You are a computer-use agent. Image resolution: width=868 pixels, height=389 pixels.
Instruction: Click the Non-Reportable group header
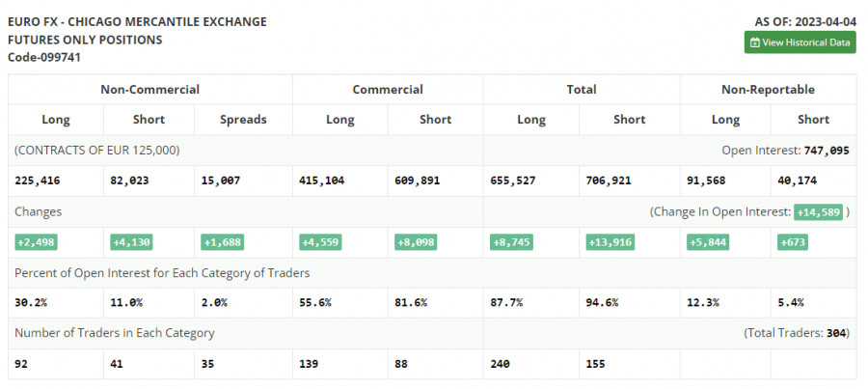pos(768,90)
